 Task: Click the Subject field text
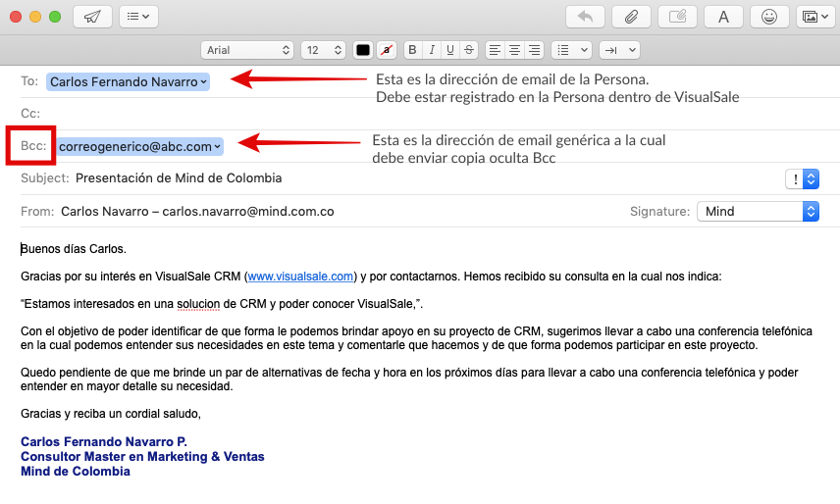coord(179,178)
